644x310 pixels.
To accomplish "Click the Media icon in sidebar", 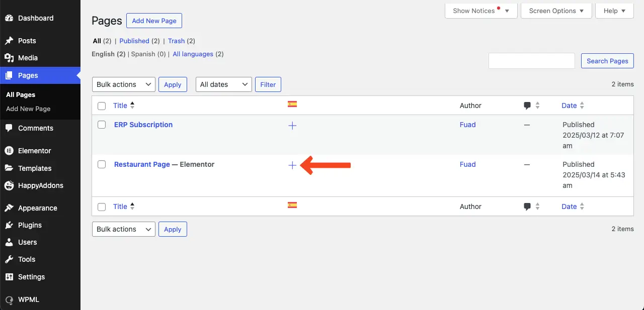I will (x=9, y=58).
